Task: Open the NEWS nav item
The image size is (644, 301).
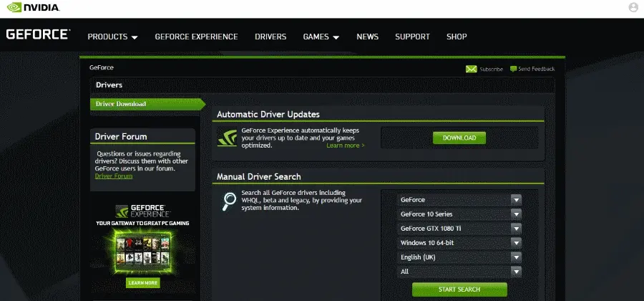Action: point(368,37)
